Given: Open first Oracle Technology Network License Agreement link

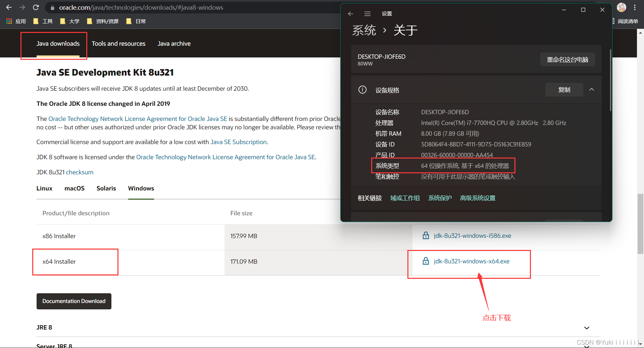Looking at the screenshot, I should [x=138, y=119].
